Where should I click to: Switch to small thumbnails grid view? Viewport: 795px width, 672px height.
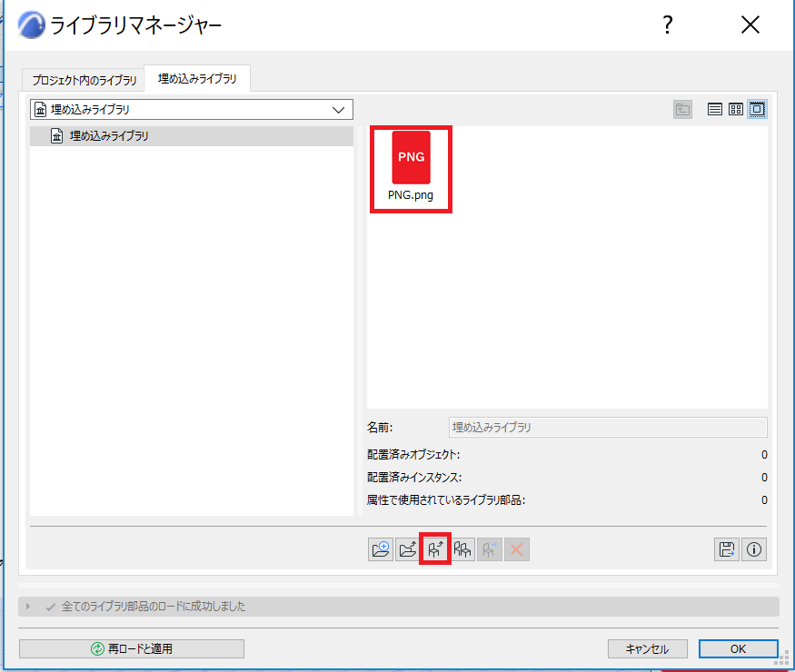pyautogui.click(x=736, y=109)
